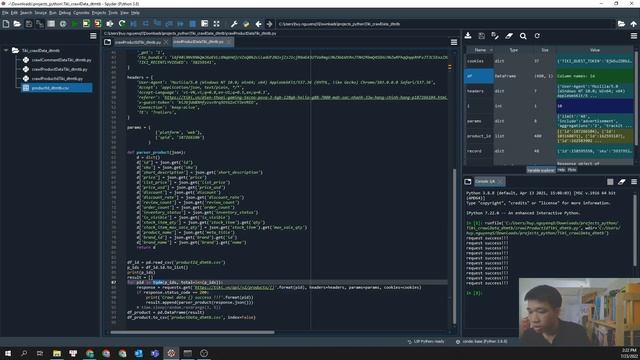
Task: Select the df DataFrame variable row
Action: (549, 76)
